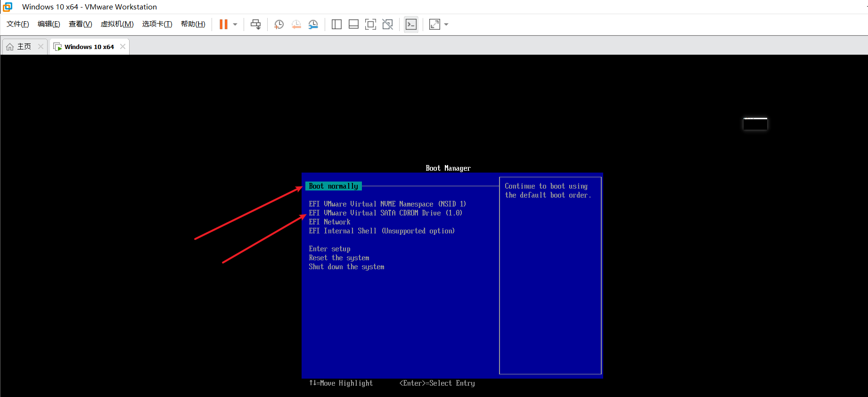The image size is (868, 397).
Task: Switch to Unity mode icon
Action: click(x=388, y=25)
